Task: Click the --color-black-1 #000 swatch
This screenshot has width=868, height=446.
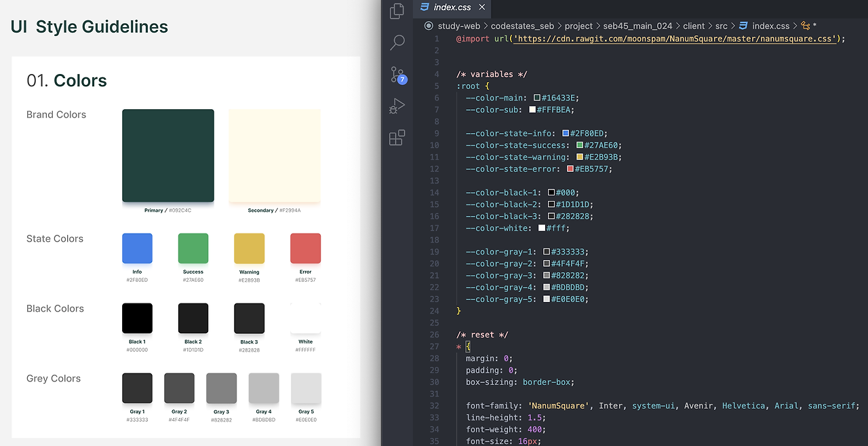Action: coord(551,193)
